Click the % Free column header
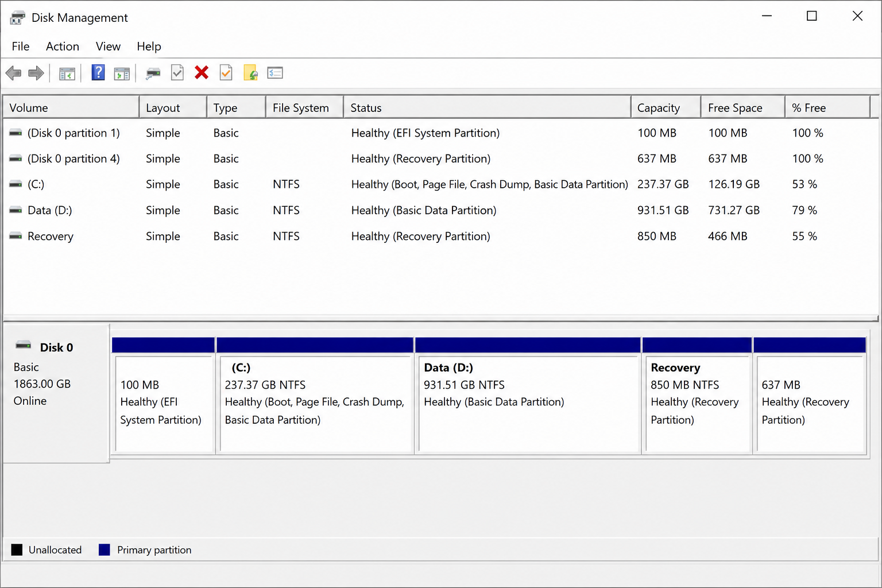The height and width of the screenshot is (588, 882). pyautogui.click(x=828, y=107)
